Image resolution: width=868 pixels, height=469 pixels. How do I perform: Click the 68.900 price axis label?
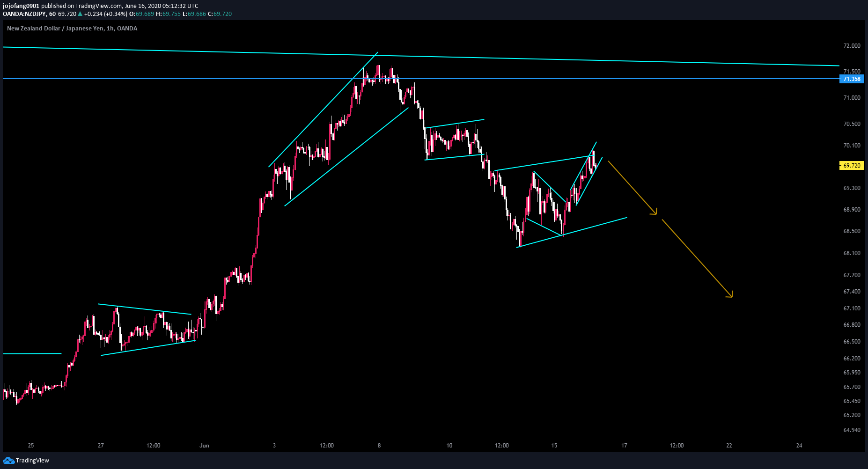852,210
